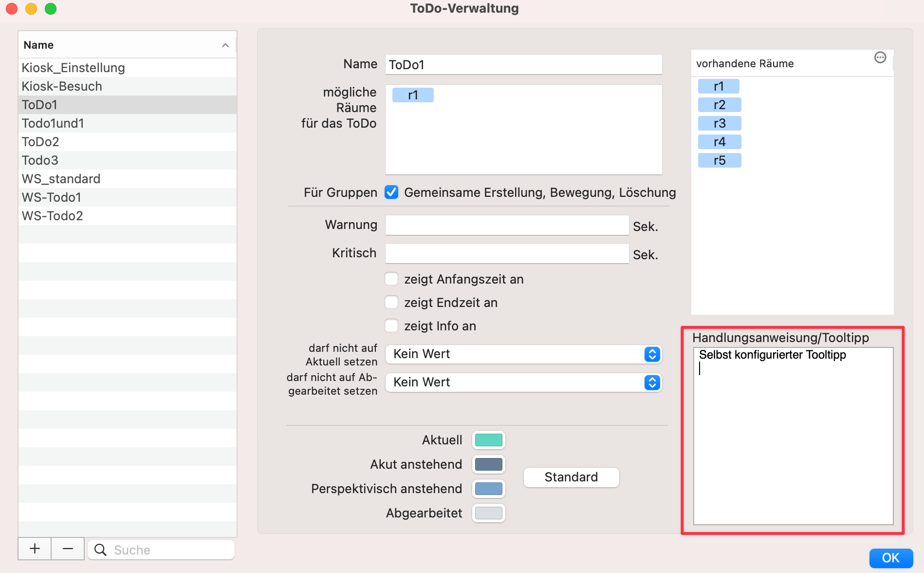Click the Kritisch seconds input field
Screen dimensions: 924x573
point(507,253)
